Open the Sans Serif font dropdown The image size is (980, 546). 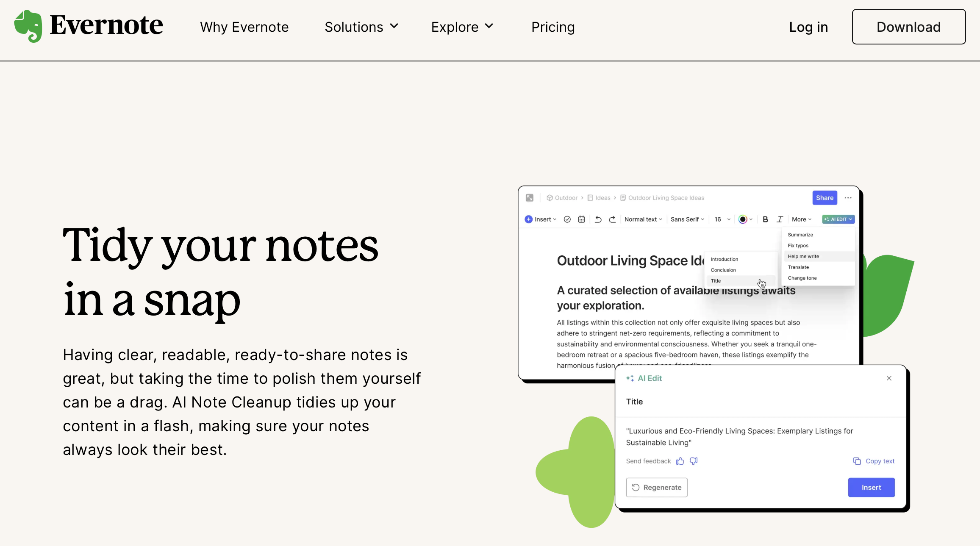[687, 219]
